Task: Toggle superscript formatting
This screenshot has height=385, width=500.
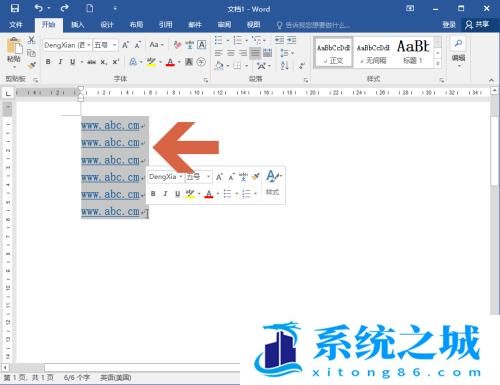Action: point(116,62)
